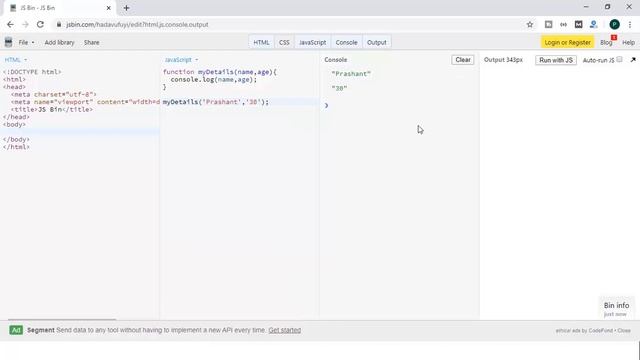Viewport: 640px width, 360px height.
Task: Open the Help link
Action: click(628, 42)
